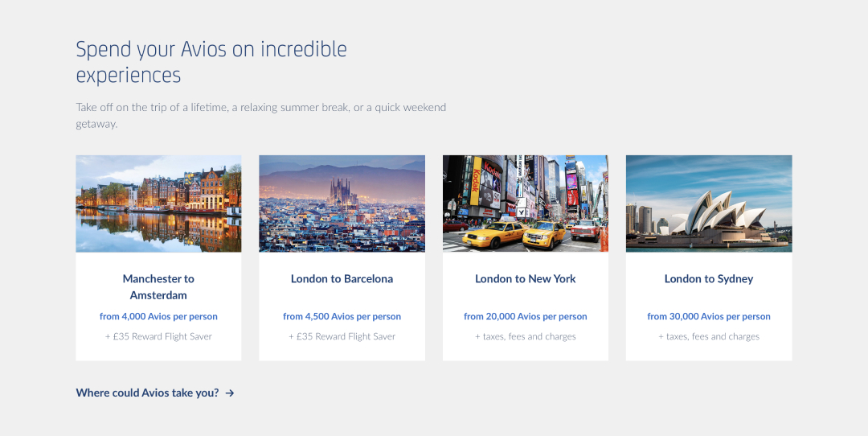Choose the 'London to Sydney' route title
The image size is (868, 436).
pos(708,279)
